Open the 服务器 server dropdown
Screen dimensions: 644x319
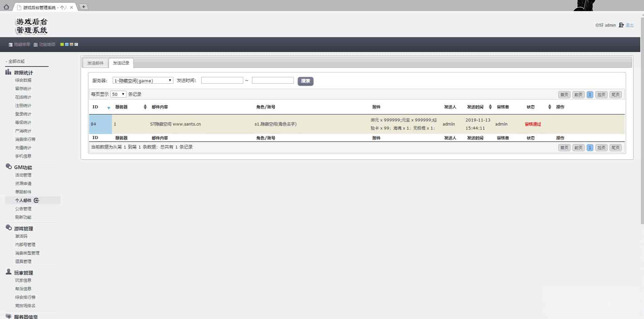click(143, 81)
